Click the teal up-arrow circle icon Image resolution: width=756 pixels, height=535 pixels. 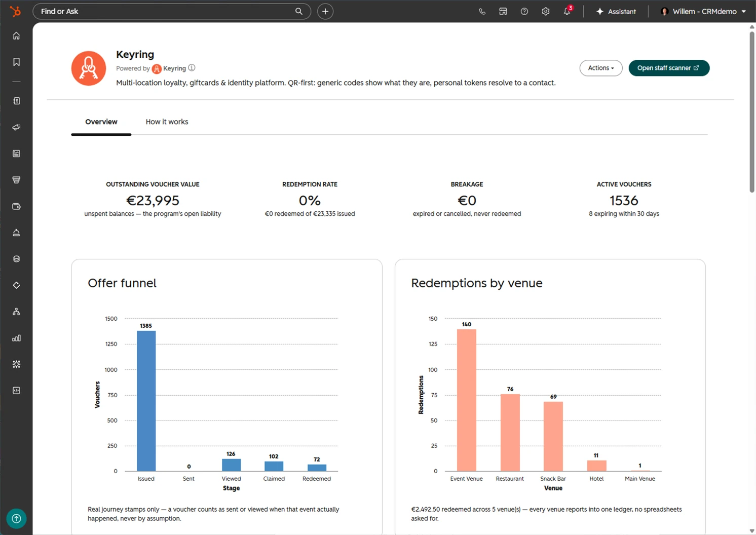coord(16,518)
